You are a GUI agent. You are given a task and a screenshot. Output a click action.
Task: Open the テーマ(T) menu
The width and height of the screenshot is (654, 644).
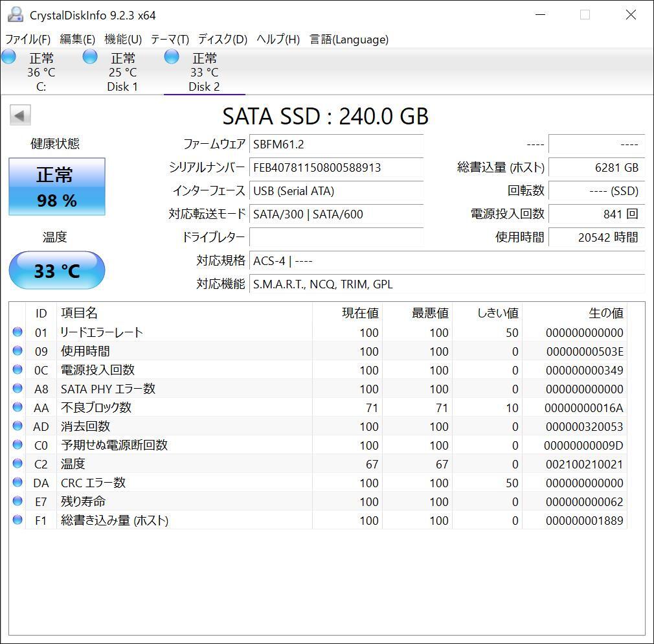tap(170, 40)
